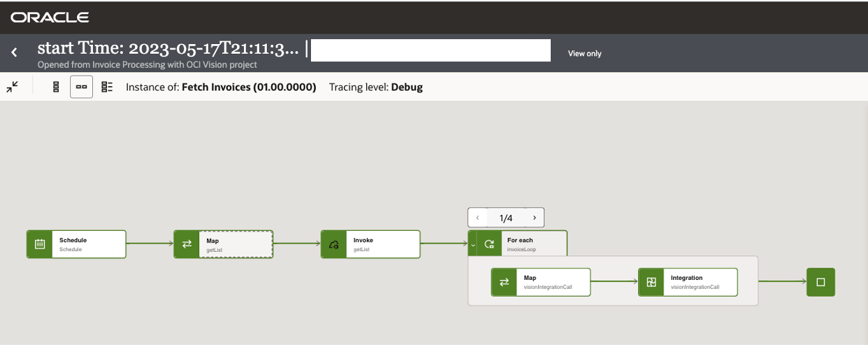The height and width of the screenshot is (347, 868).
Task: Select the Integration visionIntegrationCall grid icon
Action: 651,282
